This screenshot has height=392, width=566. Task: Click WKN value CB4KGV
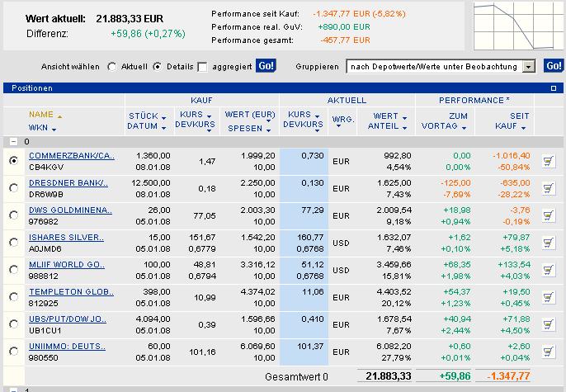pyautogui.click(x=46, y=168)
